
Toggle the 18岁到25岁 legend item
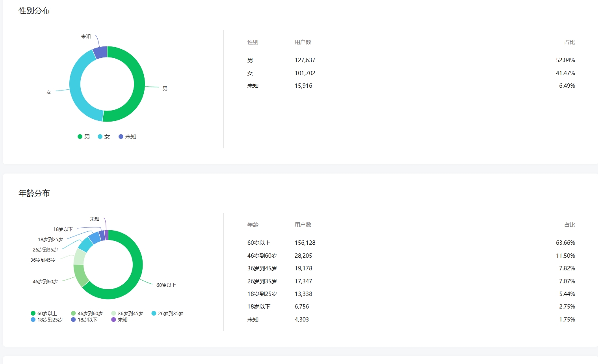46,320
